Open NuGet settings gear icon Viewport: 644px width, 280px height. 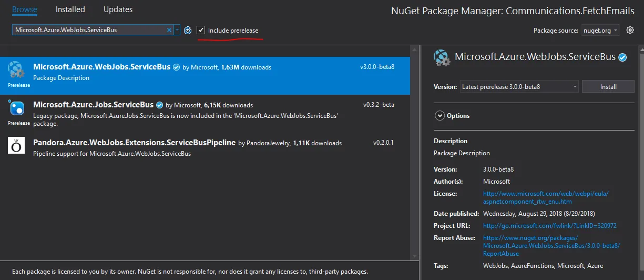click(x=630, y=30)
